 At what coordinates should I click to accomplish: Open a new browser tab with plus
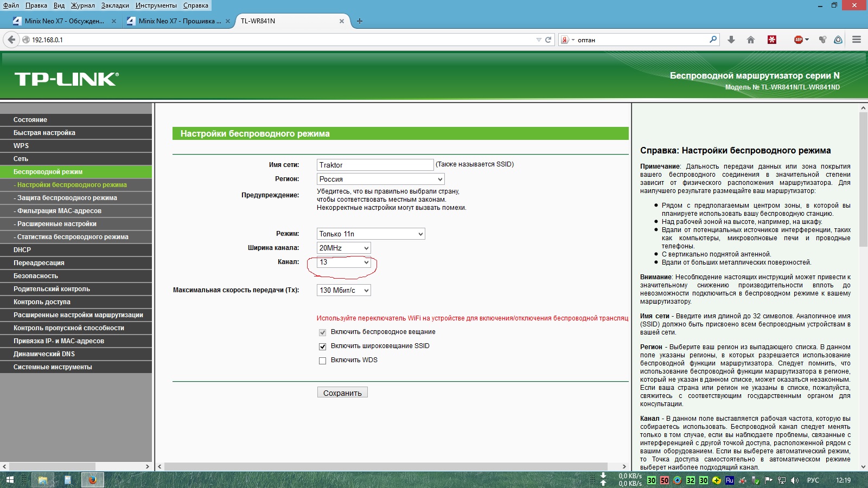(359, 21)
